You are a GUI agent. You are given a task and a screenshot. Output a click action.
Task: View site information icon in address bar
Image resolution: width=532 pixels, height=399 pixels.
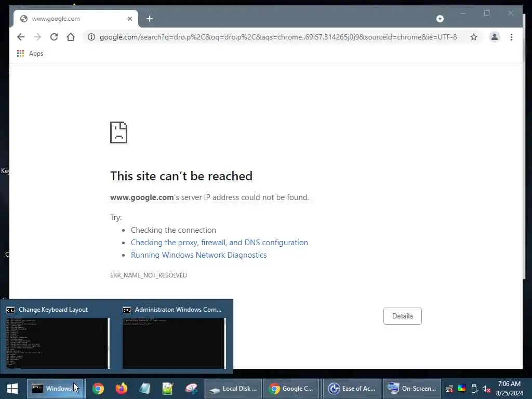(91, 37)
